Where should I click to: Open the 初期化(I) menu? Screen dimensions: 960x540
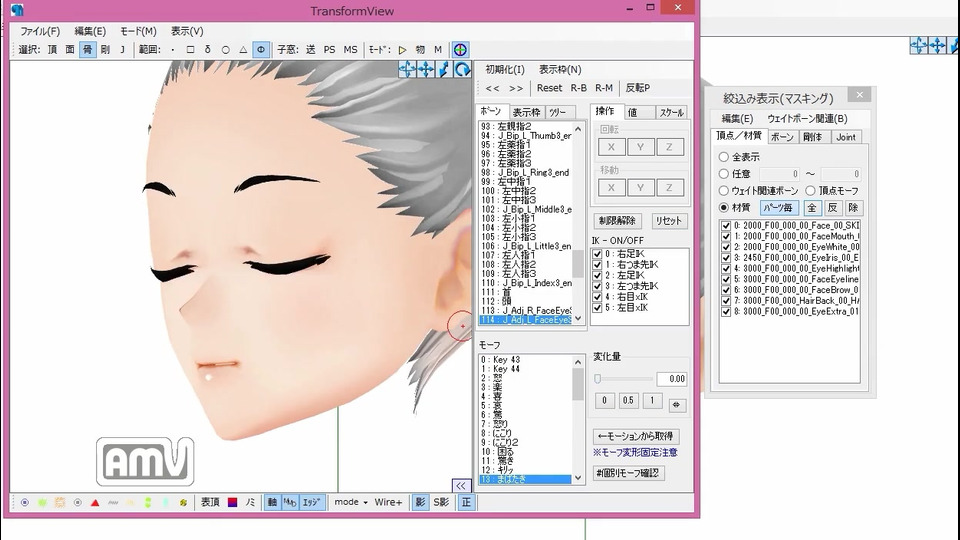pos(505,70)
